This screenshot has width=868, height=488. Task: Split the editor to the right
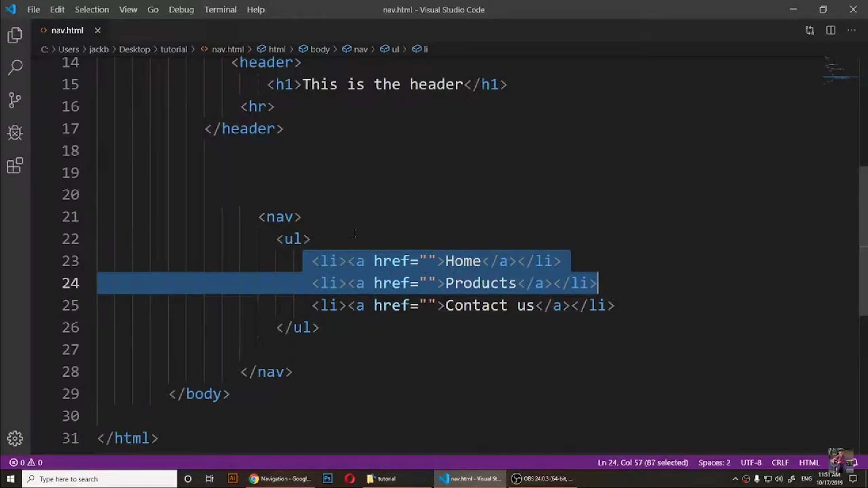tap(831, 30)
